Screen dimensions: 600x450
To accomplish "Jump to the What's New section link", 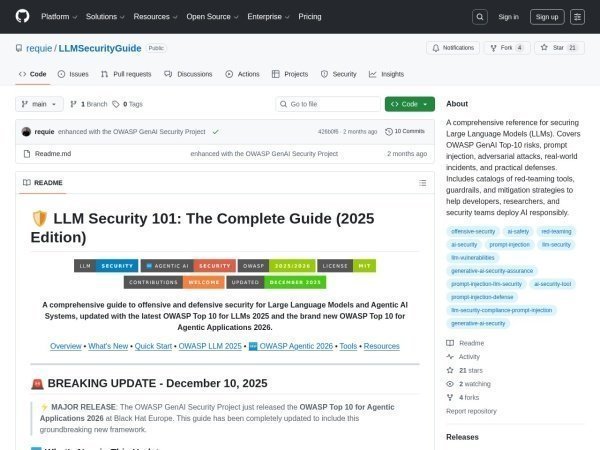I will [108, 346].
